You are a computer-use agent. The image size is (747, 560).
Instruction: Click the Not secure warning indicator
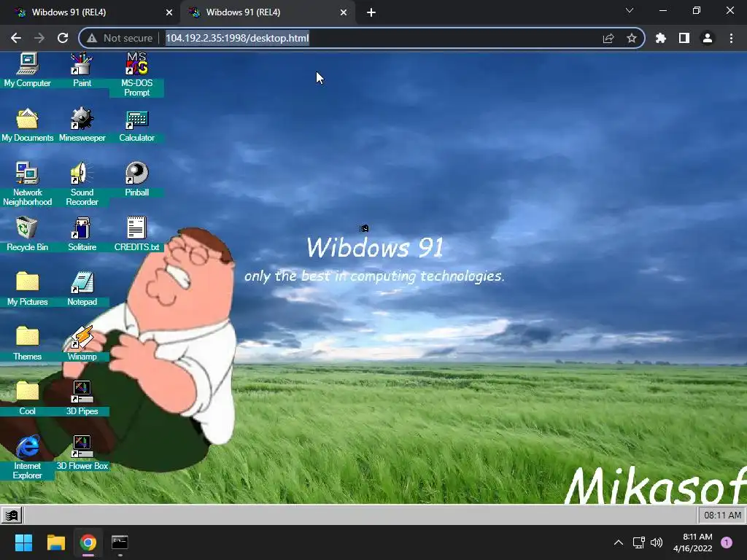point(120,38)
